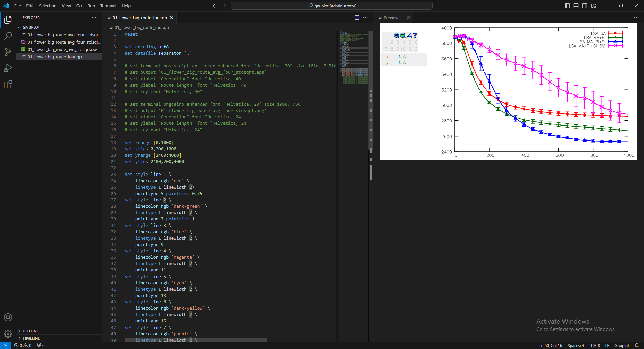644x349 pixels.
Task: Open the first 01_flower_big_route_avg_four_stdsqr file
Action: 59,35
